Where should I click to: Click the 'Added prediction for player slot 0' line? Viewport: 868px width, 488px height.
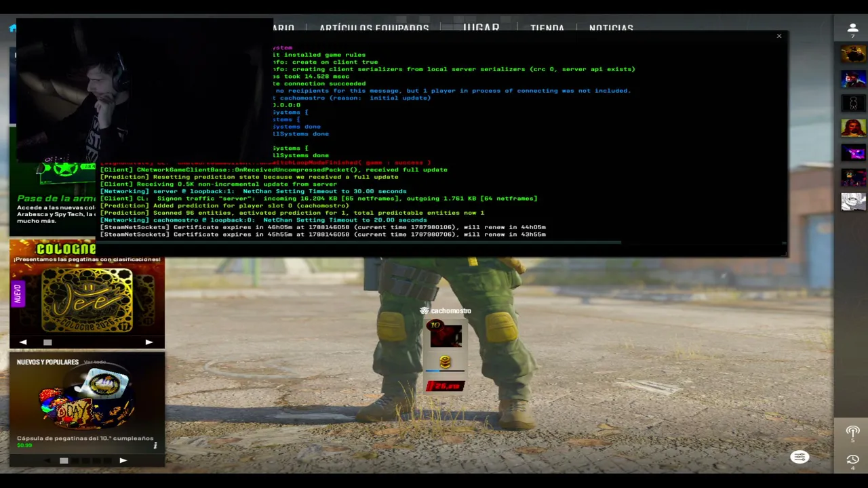tap(224, 205)
